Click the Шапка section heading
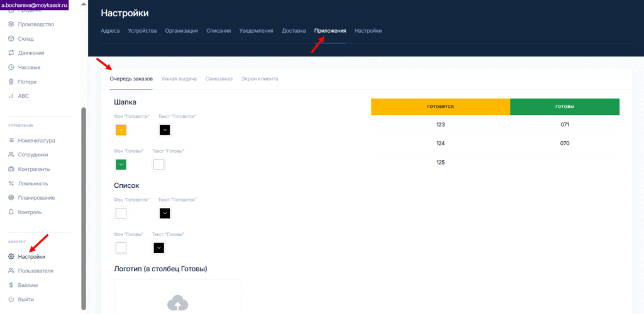 [125, 102]
